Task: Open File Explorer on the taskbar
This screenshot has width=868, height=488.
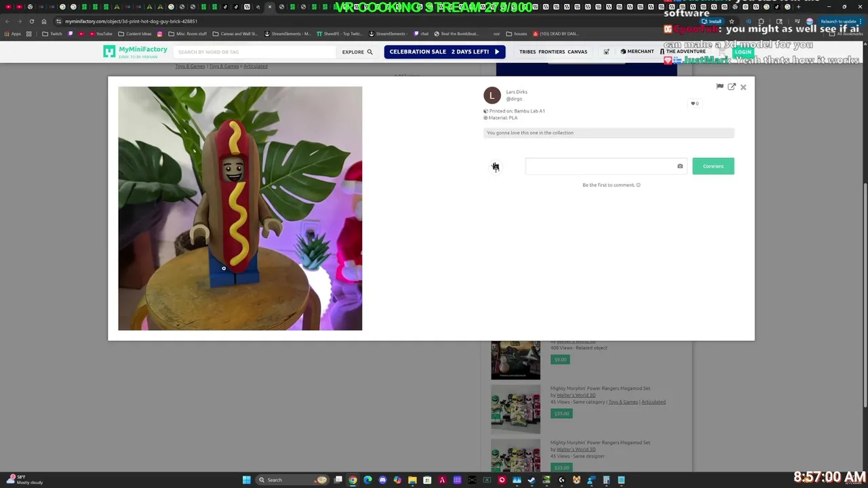Action: click(412, 480)
